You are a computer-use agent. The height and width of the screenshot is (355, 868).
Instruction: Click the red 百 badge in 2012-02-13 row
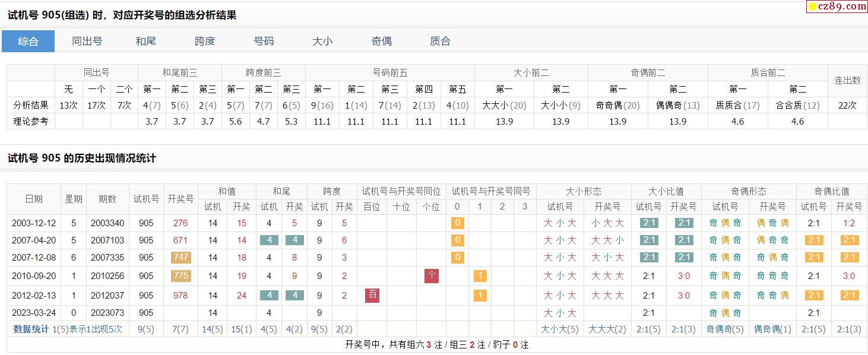click(x=372, y=295)
